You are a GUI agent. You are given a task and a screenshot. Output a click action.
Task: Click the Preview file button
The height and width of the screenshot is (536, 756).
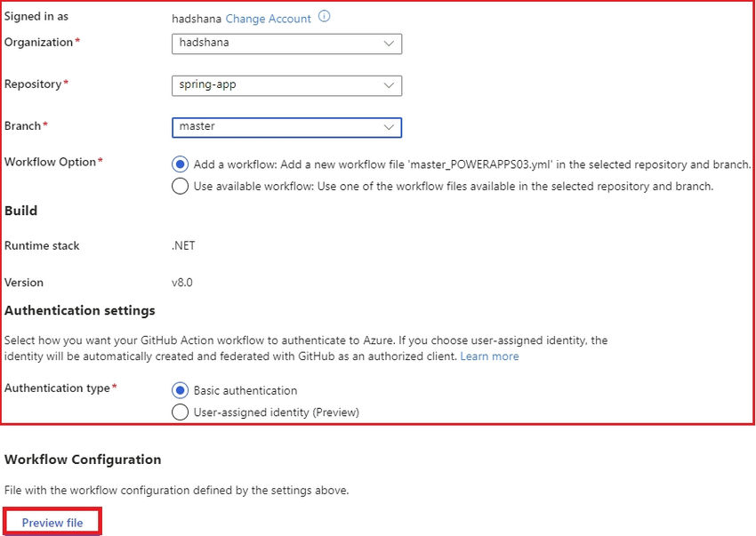click(52, 523)
